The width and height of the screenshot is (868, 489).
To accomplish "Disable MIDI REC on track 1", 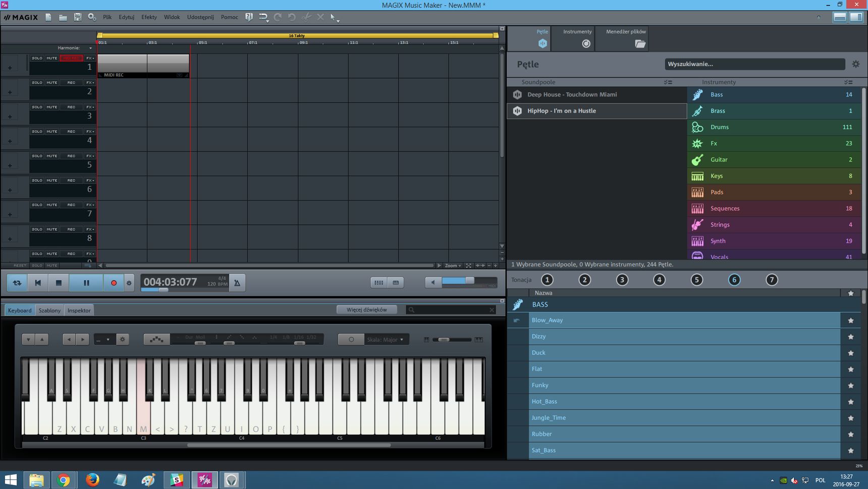I will (x=71, y=58).
